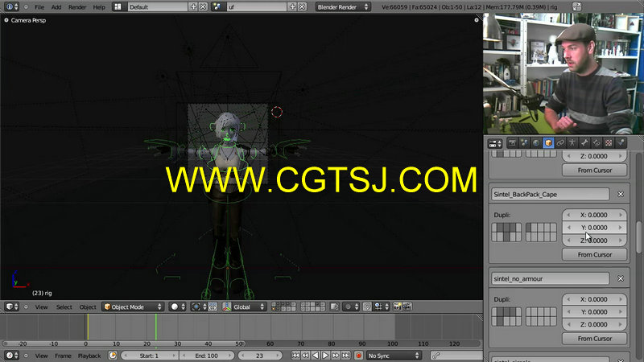The width and height of the screenshot is (644, 362).
Task: Open the Bone properties tab icon
Action: coord(584,143)
